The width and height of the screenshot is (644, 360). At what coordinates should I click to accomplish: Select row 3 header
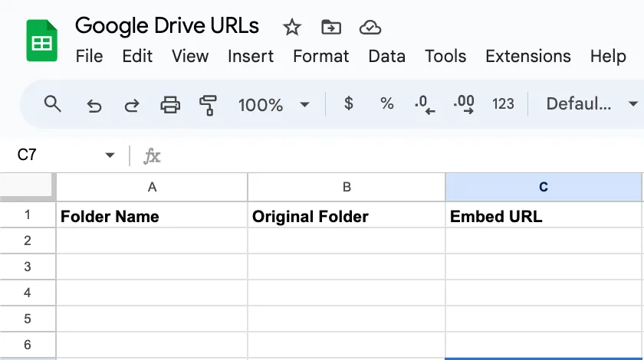[28, 267]
